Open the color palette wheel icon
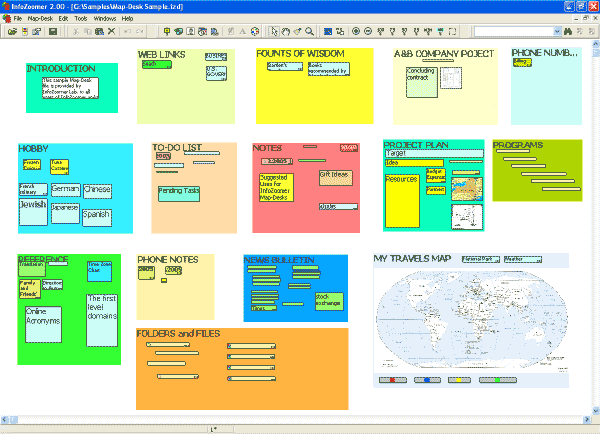This screenshot has height=434, width=600. point(255,31)
